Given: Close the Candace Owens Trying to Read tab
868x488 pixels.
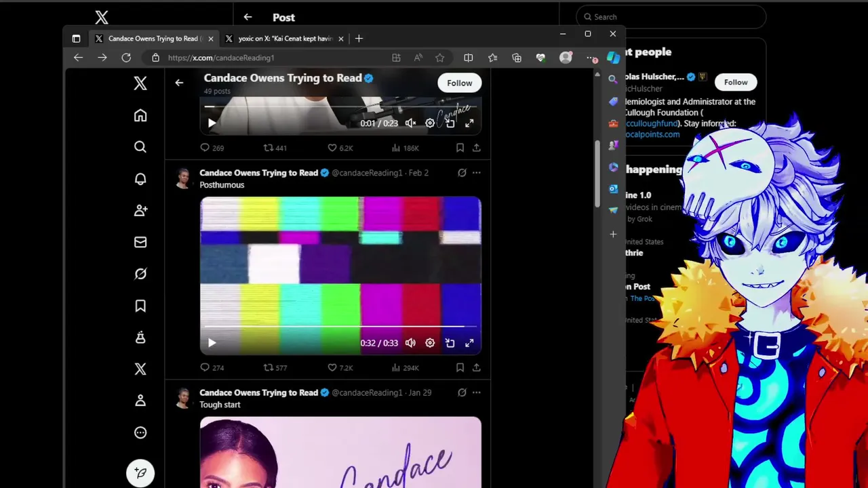Looking at the screenshot, I should pos(210,39).
